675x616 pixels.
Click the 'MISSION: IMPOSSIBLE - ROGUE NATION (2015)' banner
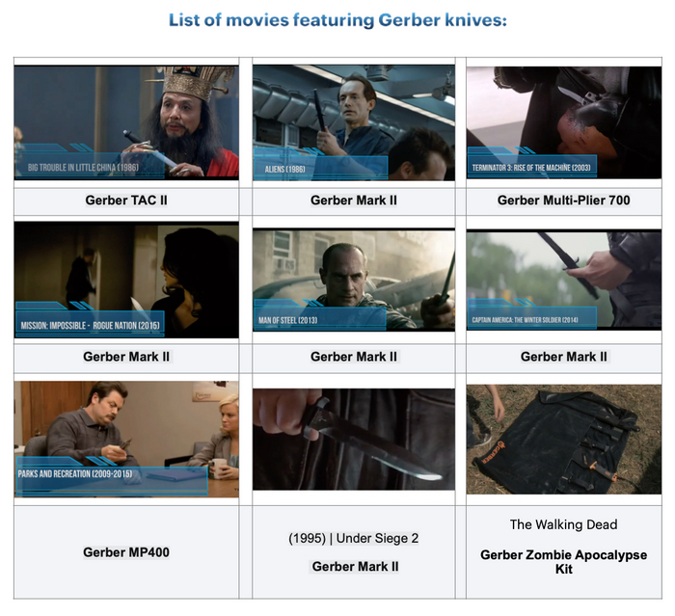coord(90,324)
